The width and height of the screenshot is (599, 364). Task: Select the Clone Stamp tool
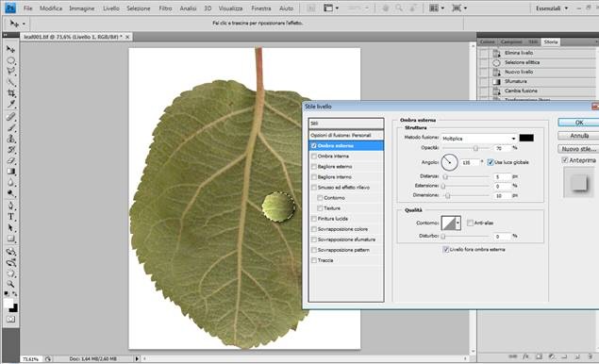tap(10, 139)
